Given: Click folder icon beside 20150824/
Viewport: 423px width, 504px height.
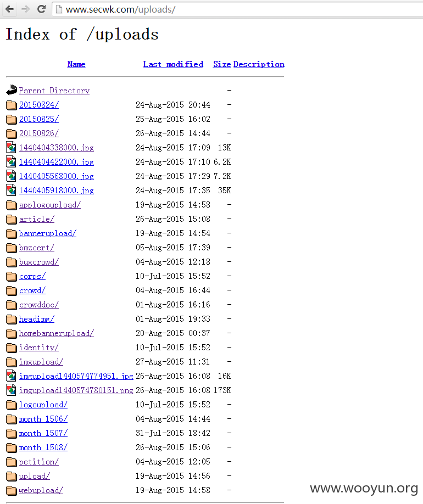Looking at the screenshot, I should coord(12,105).
